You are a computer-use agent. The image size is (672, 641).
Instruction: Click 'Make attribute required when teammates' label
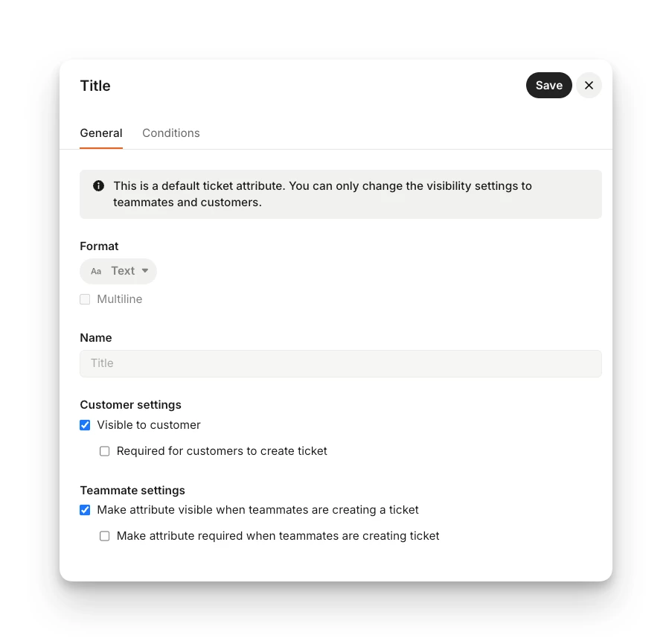click(x=278, y=536)
